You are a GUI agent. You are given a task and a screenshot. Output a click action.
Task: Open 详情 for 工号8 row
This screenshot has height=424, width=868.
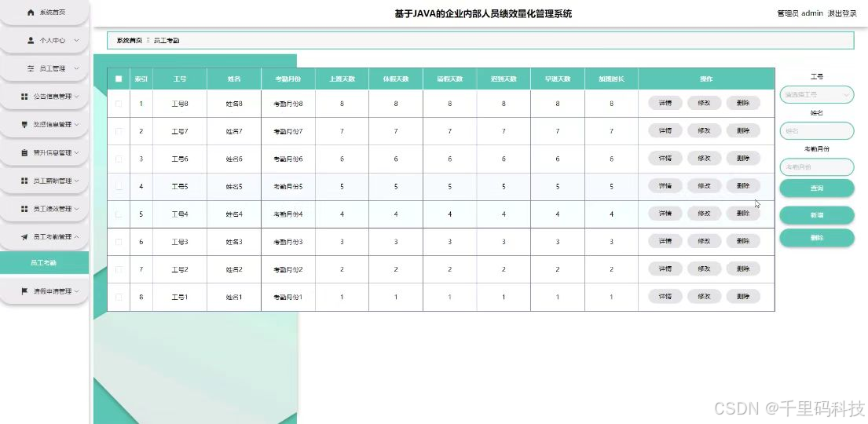665,103
